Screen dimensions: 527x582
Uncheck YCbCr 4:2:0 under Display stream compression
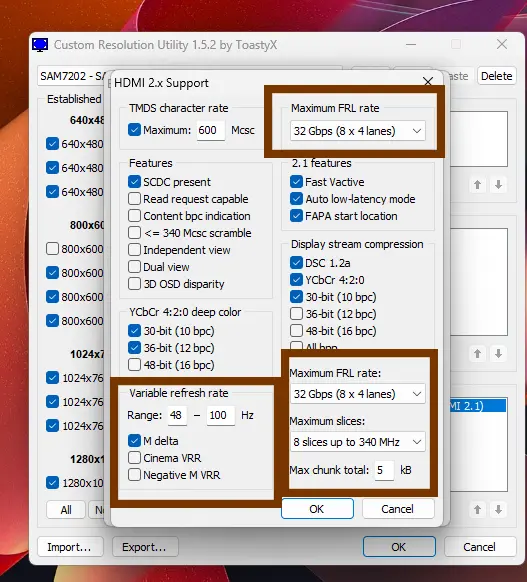[296, 280]
